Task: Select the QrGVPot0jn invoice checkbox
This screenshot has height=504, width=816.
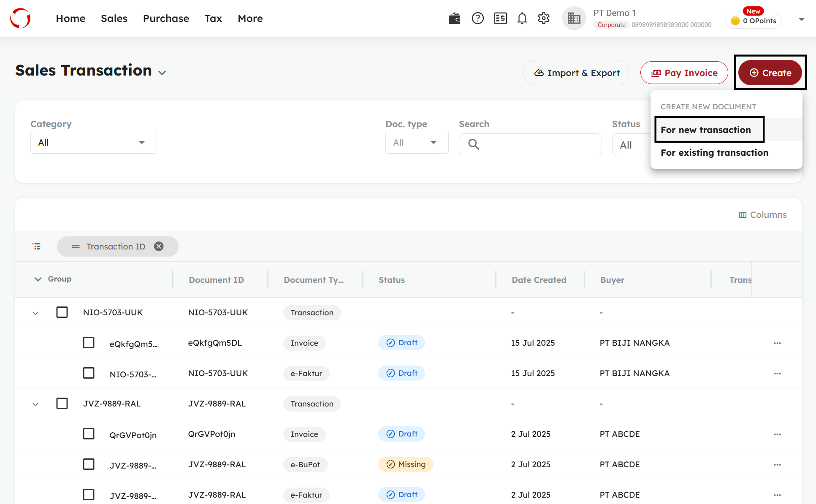Action: click(89, 434)
